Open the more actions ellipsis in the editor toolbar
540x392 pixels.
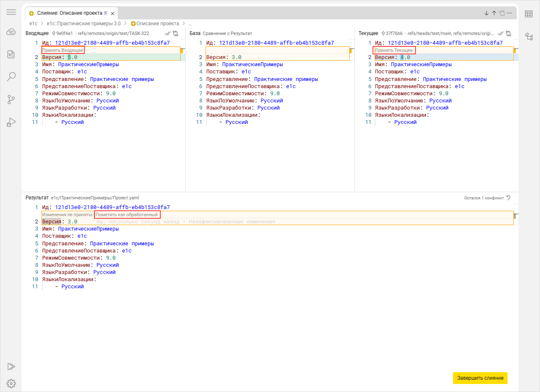(x=509, y=13)
